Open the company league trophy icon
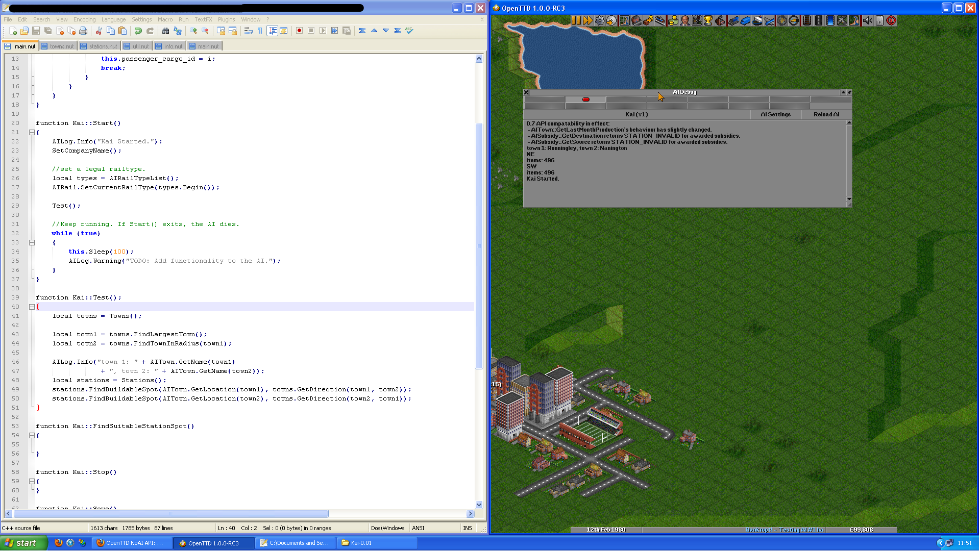 point(708,20)
